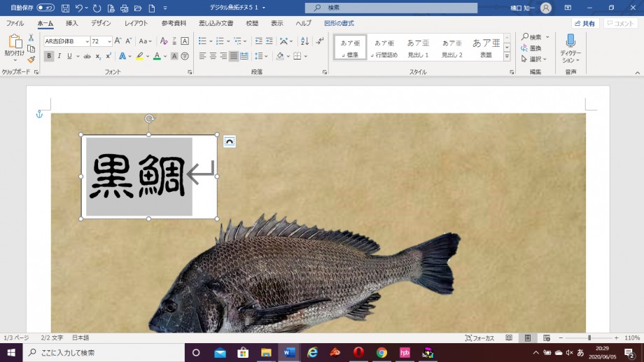Center align the text

pos(213,56)
